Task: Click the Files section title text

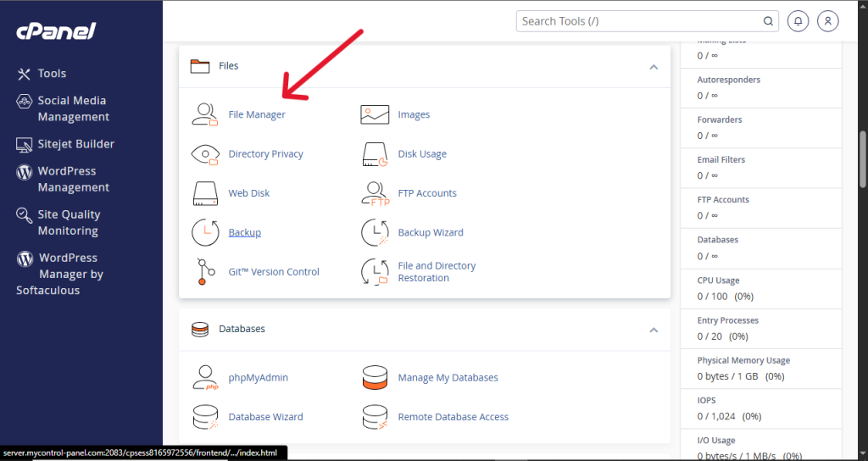Action: tap(229, 66)
